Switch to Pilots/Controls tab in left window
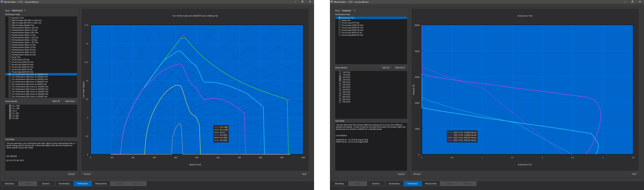The image size is (644, 190). (100, 184)
